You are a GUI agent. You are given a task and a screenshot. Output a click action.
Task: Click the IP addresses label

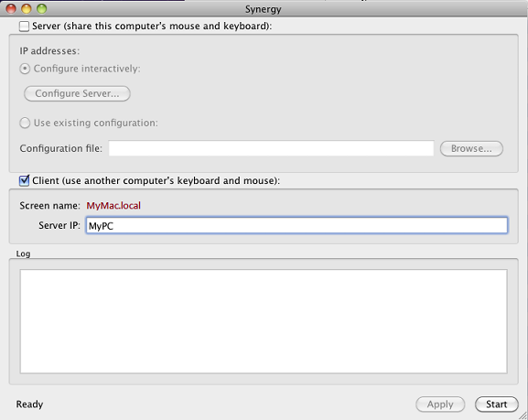(x=49, y=51)
